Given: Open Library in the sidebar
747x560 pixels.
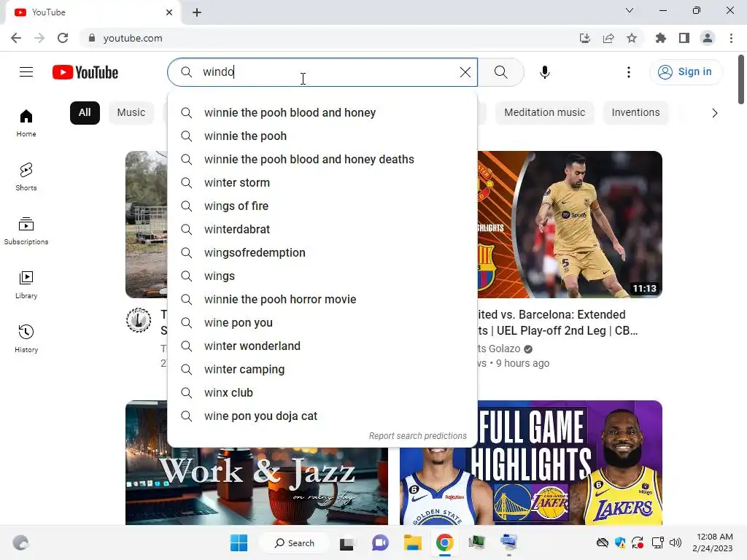Looking at the screenshot, I should pos(26,284).
